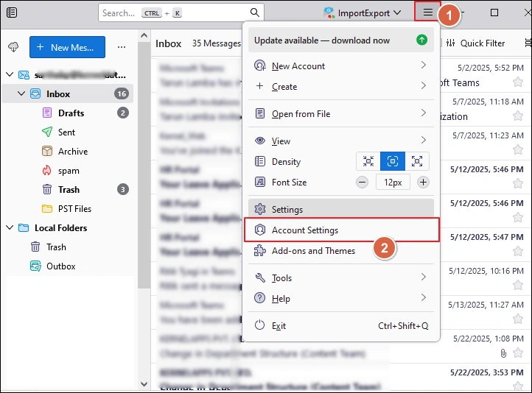Open Quick Filter
This screenshot has height=393, width=532.
tap(475, 43)
